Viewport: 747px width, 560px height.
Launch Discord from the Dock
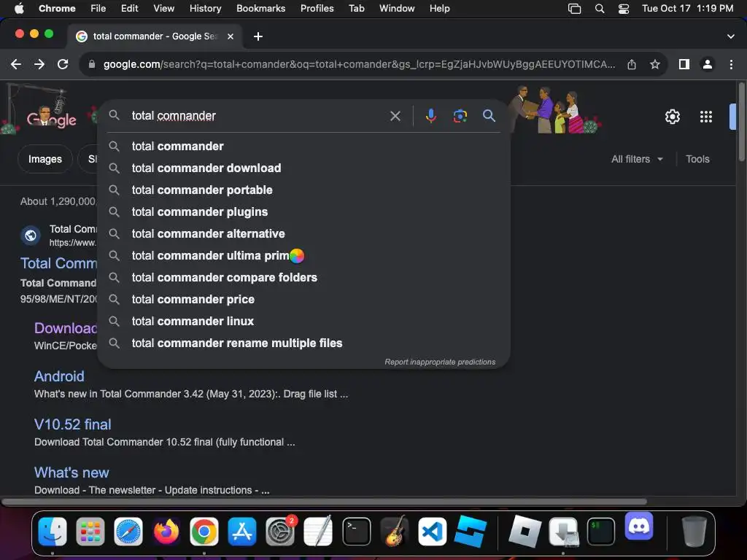(639, 526)
